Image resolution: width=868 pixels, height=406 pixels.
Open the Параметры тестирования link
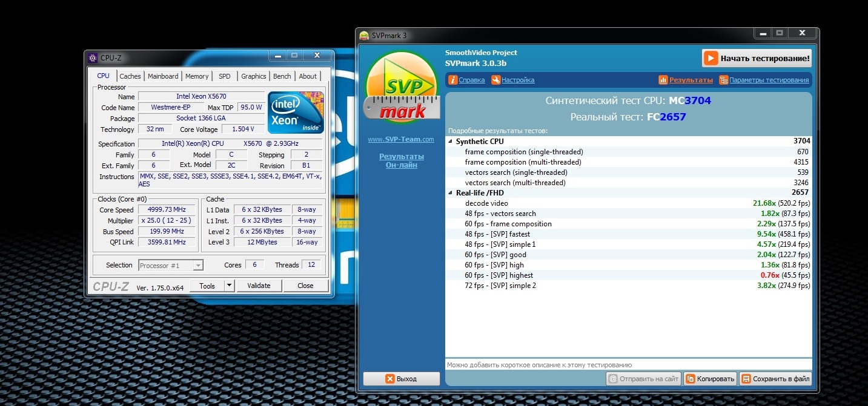point(769,80)
